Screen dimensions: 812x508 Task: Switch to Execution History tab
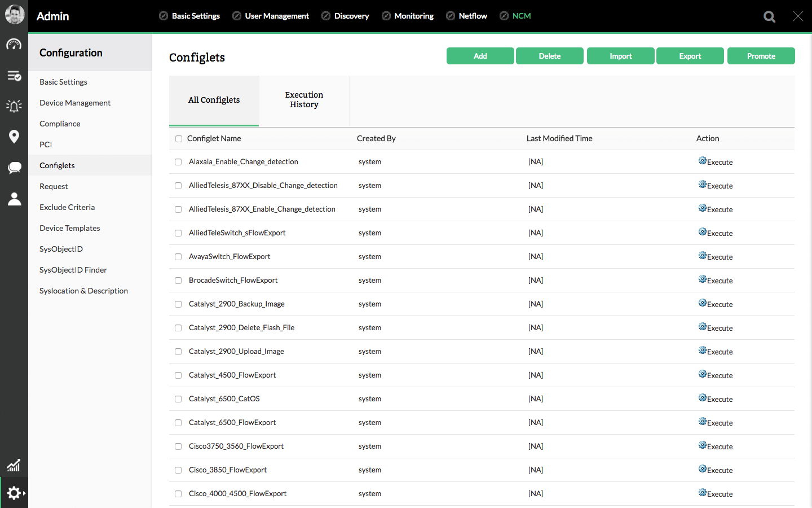(x=304, y=100)
